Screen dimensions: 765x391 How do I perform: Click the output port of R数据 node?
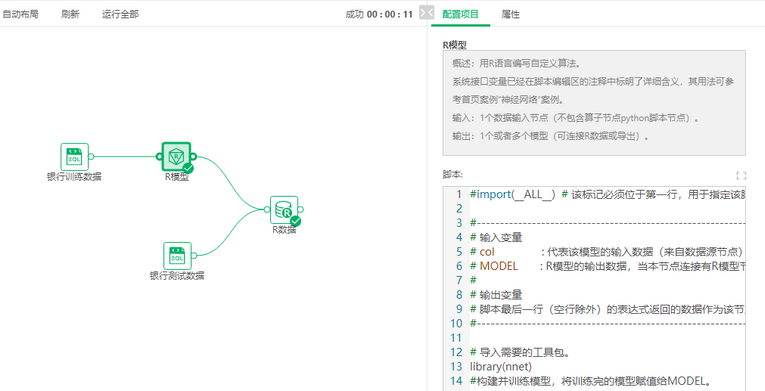pos(301,210)
